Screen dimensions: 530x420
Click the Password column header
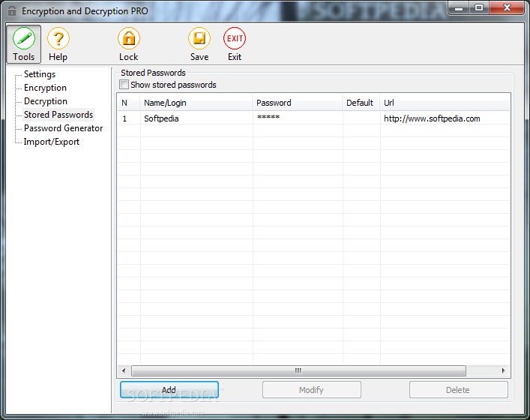point(298,103)
